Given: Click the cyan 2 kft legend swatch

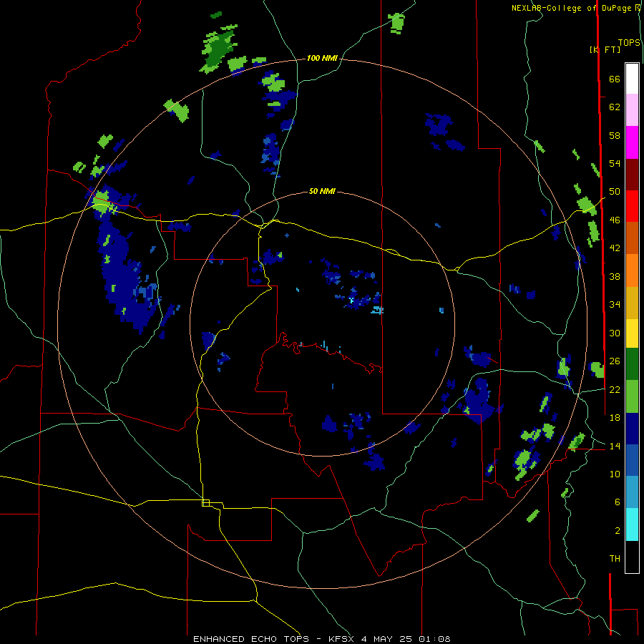Looking at the screenshot, I should tap(632, 525).
